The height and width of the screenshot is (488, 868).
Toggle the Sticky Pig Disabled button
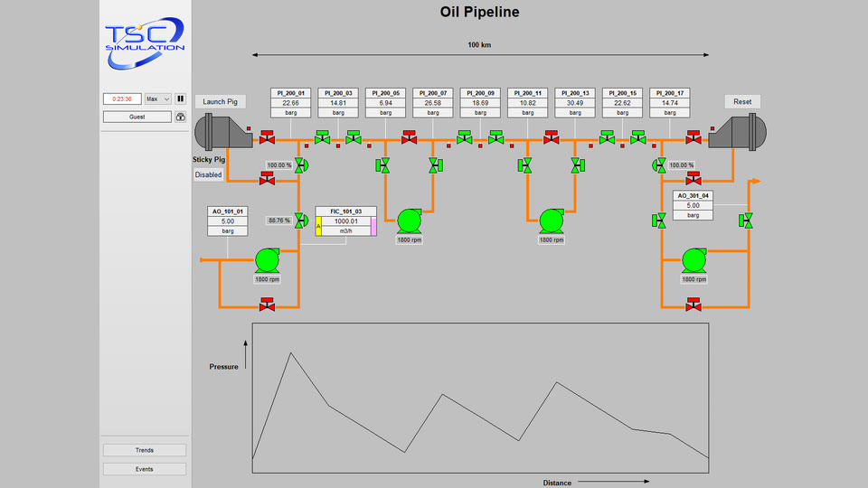point(208,174)
